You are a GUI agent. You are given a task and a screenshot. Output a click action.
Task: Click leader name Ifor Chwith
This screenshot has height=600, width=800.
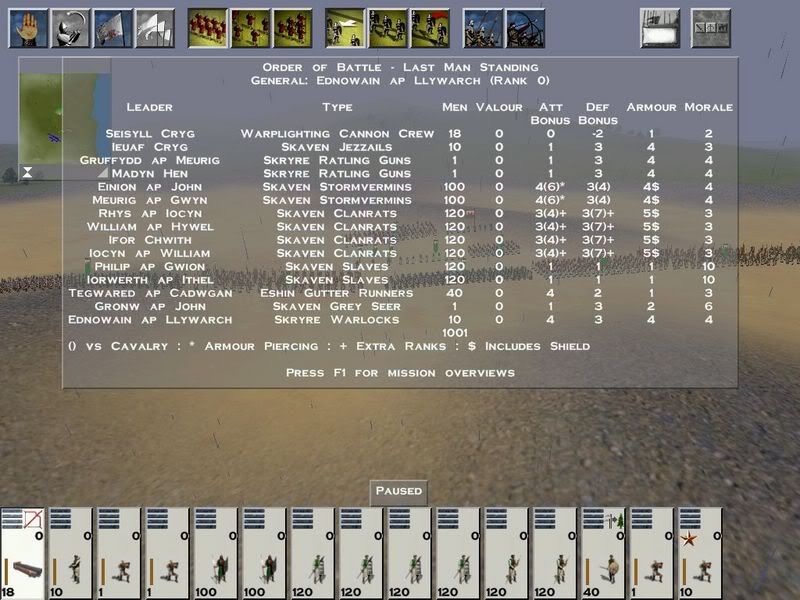(149, 240)
